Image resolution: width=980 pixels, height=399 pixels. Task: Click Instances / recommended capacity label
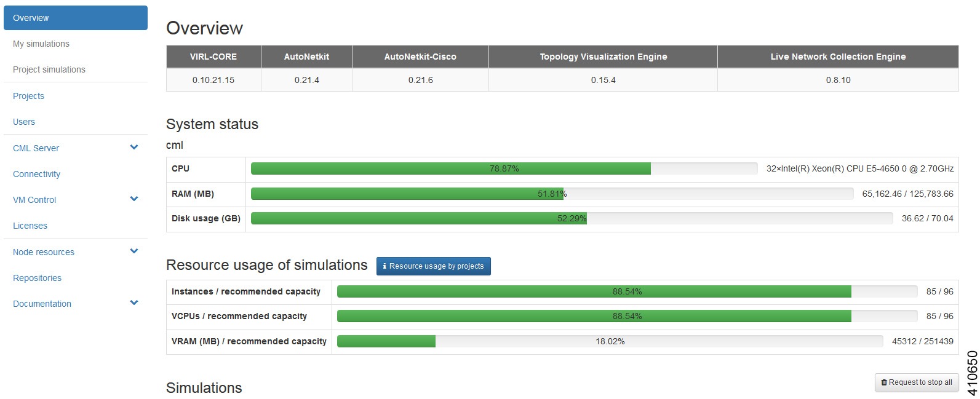[x=245, y=291]
